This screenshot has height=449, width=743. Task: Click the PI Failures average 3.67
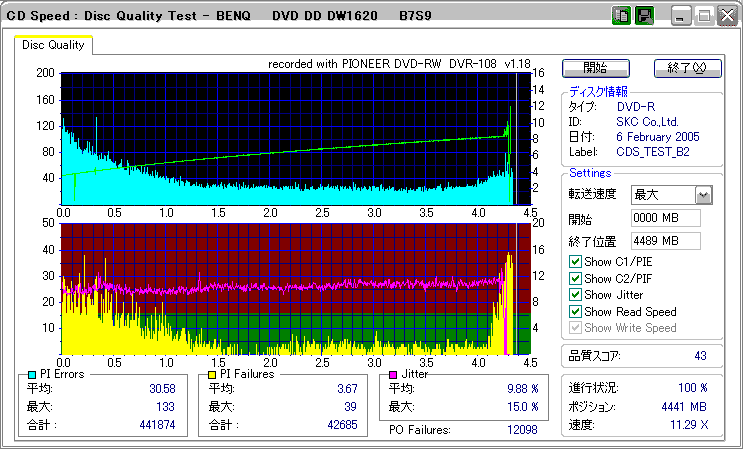347,389
